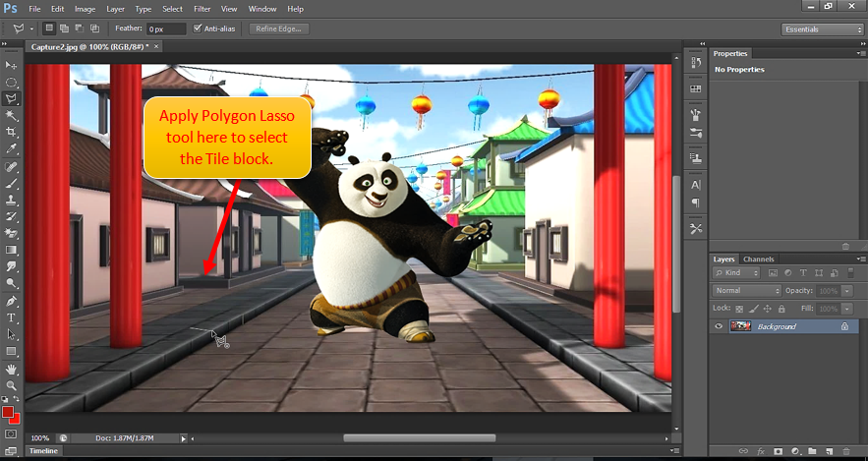Hide the Background layer with eye icon
The height and width of the screenshot is (461, 868).
719,326
